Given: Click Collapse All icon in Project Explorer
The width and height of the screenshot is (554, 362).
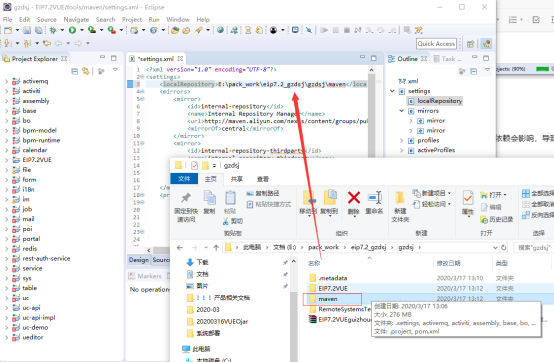Looking at the screenshot, I should point(75,71).
